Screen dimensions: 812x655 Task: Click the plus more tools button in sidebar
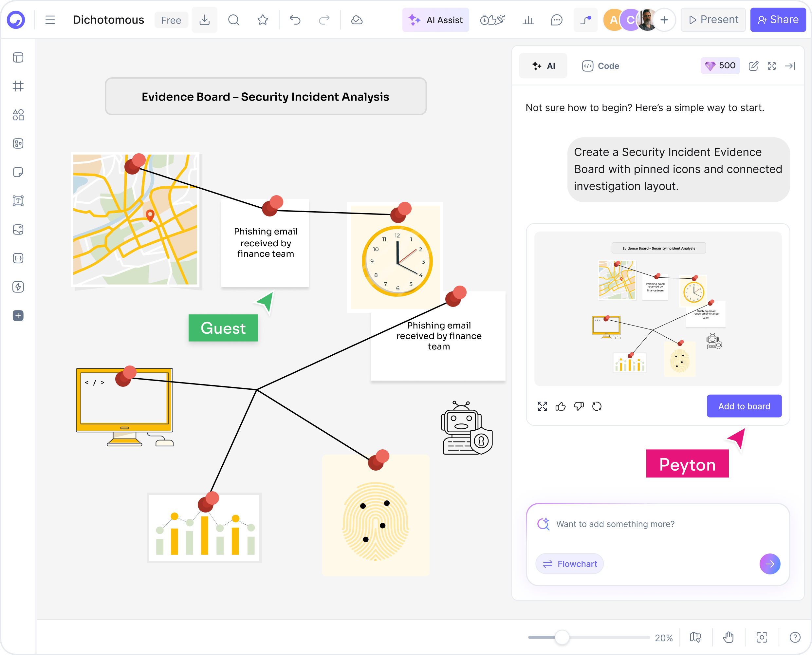[18, 315]
